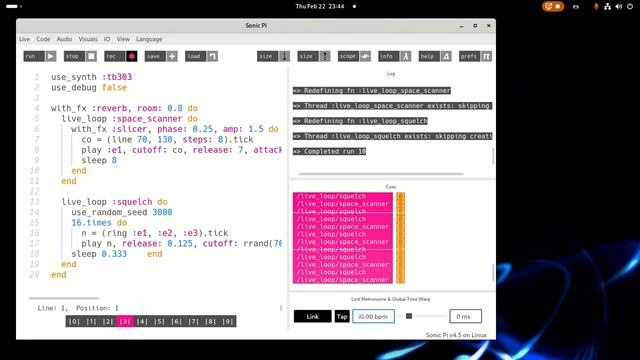Open the 'es' keyboard layout indicator

(576, 7)
